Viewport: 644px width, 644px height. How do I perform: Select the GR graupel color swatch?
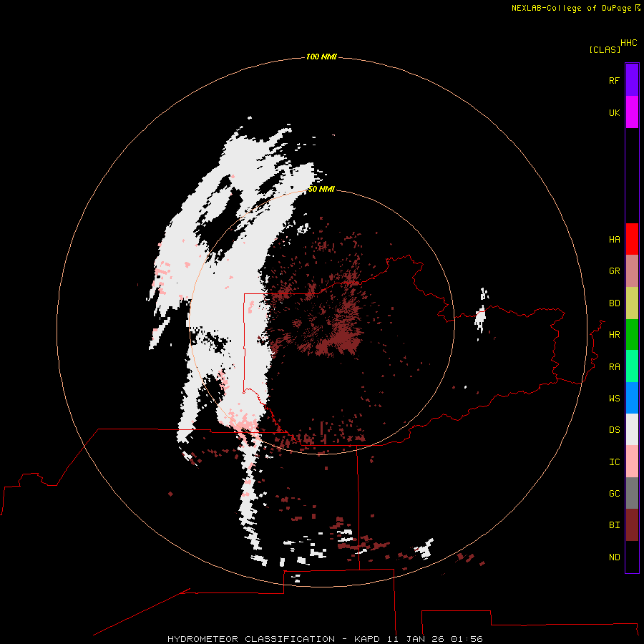(x=632, y=271)
